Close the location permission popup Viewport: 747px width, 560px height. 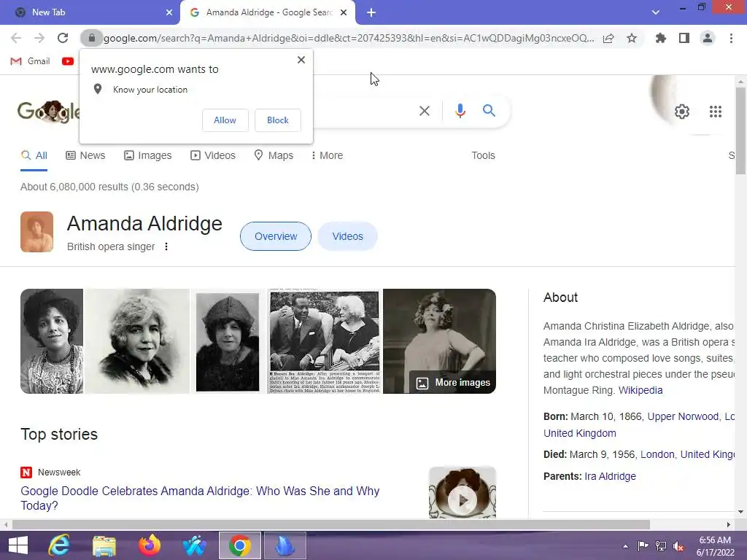coord(301,60)
